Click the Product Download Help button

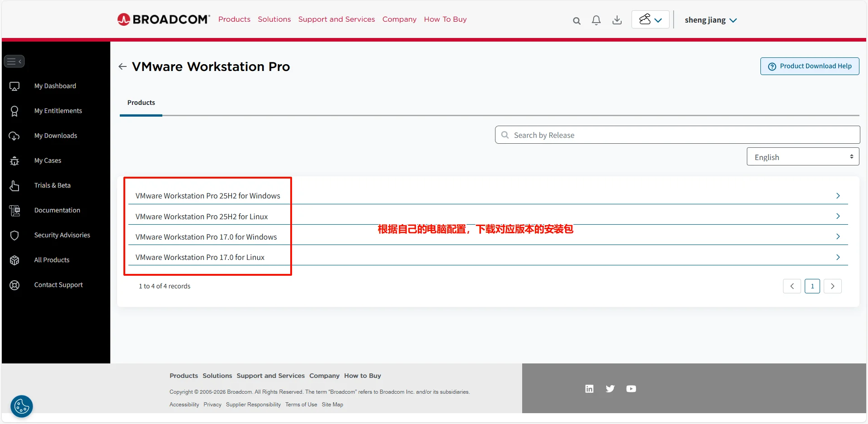[x=810, y=66]
